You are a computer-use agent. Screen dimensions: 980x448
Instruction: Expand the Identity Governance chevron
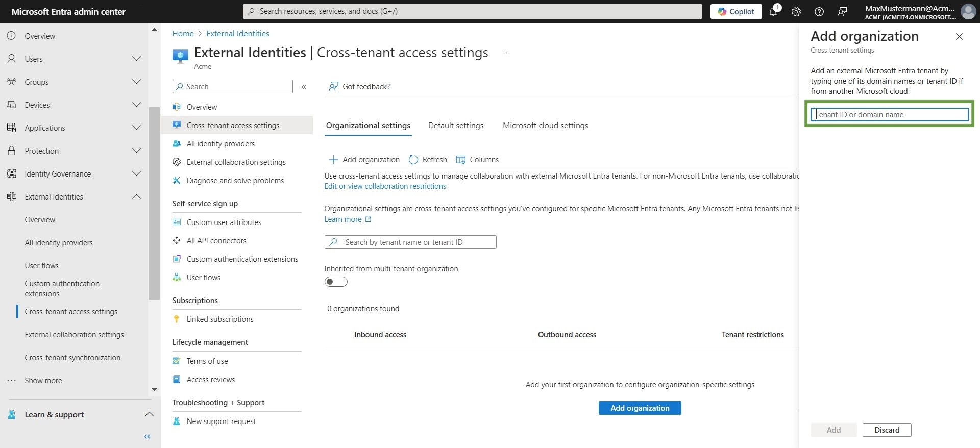tap(136, 173)
